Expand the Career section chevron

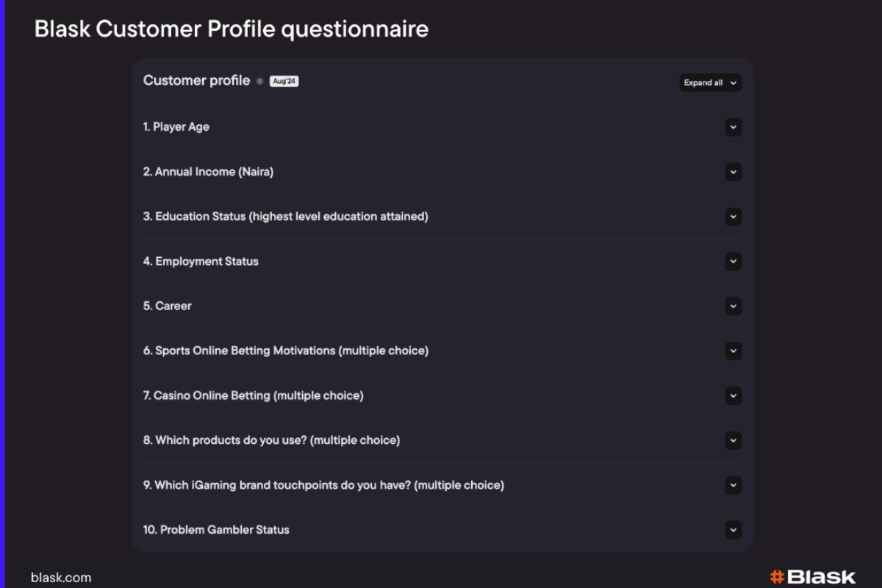click(x=733, y=306)
